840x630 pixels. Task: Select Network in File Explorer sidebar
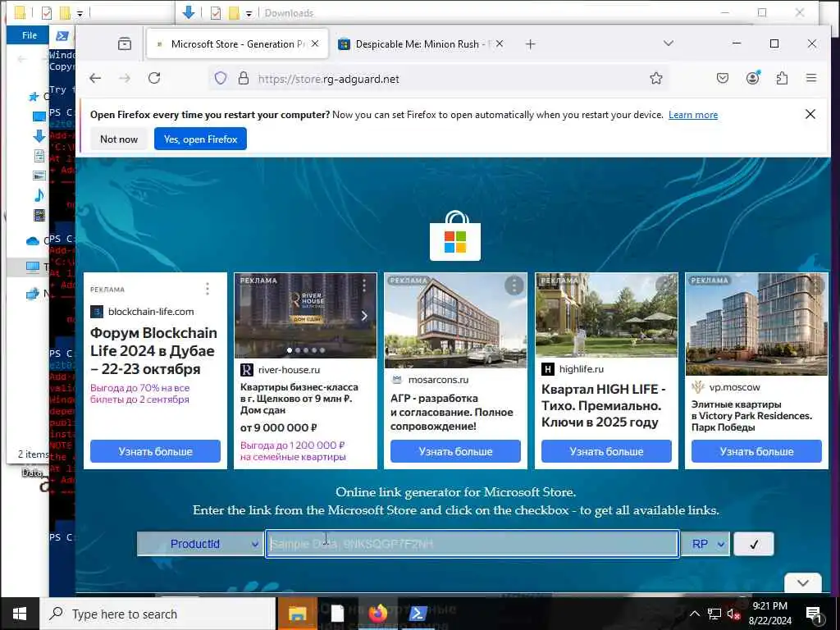[x=33, y=293]
